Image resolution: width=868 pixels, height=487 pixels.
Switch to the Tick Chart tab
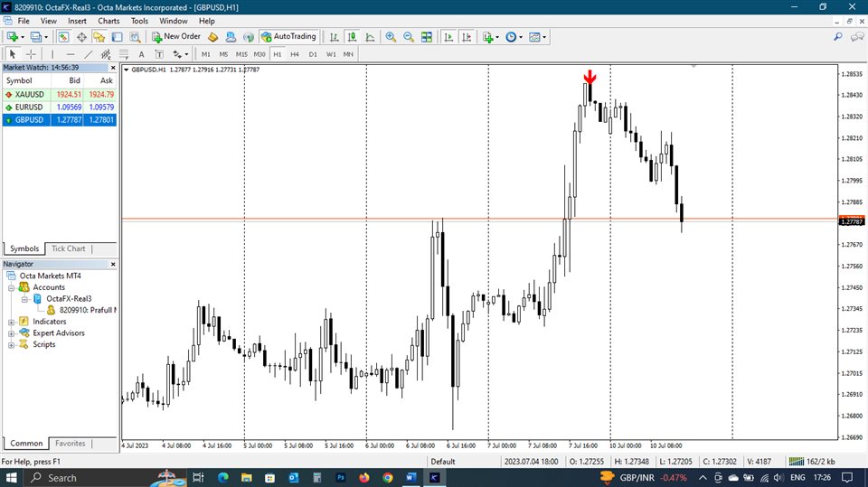coord(69,248)
